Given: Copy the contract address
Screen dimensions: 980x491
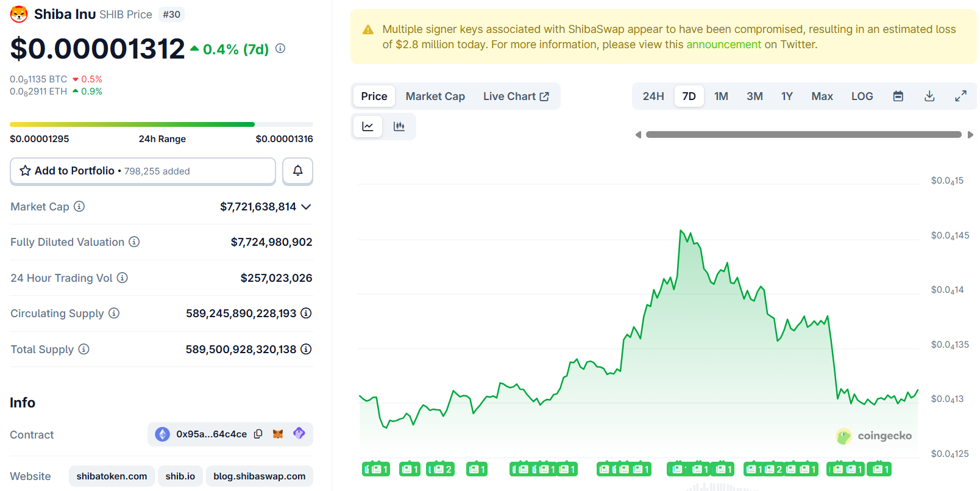Looking at the screenshot, I should (x=258, y=434).
